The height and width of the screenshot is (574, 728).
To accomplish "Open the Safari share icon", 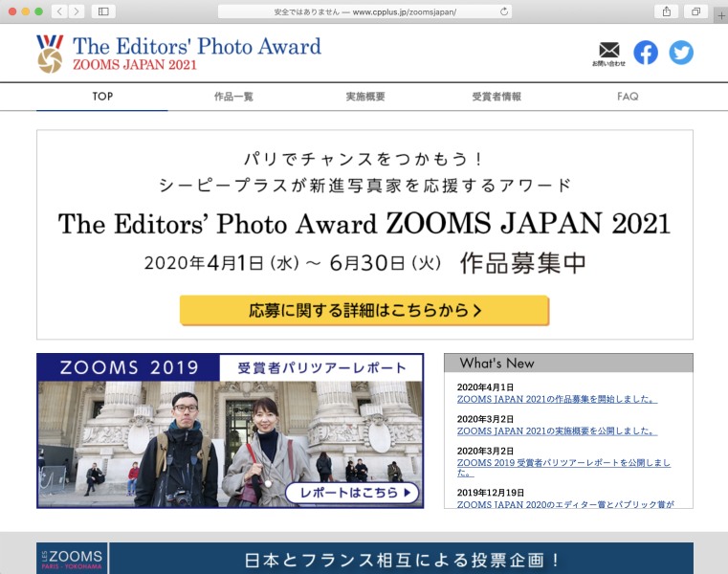I will (666, 11).
